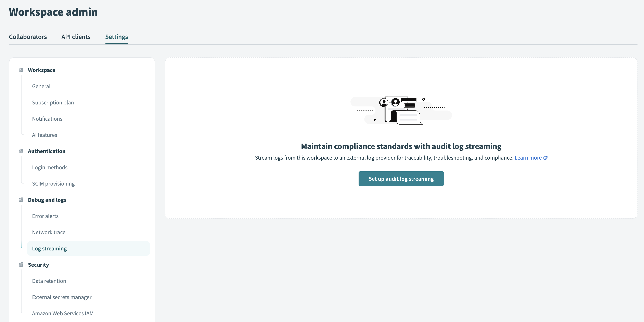This screenshot has height=322, width=644.
Task: Select Data retention settings
Action: pyautogui.click(x=49, y=280)
